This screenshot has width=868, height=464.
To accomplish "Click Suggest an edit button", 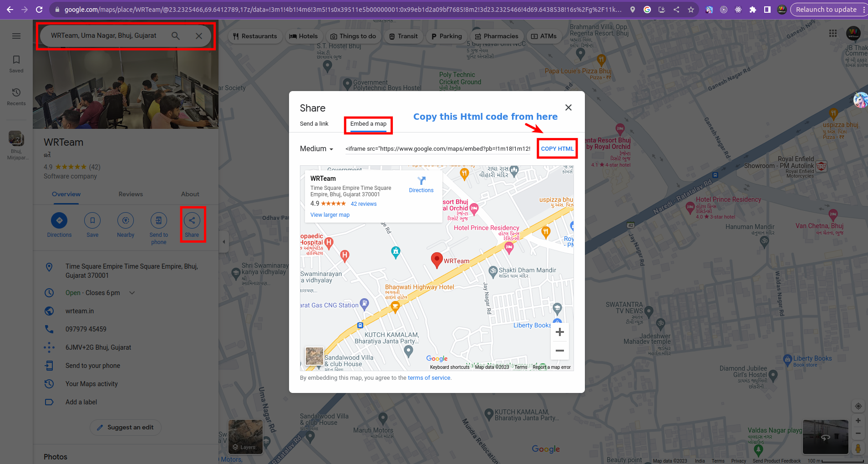I will [126, 427].
